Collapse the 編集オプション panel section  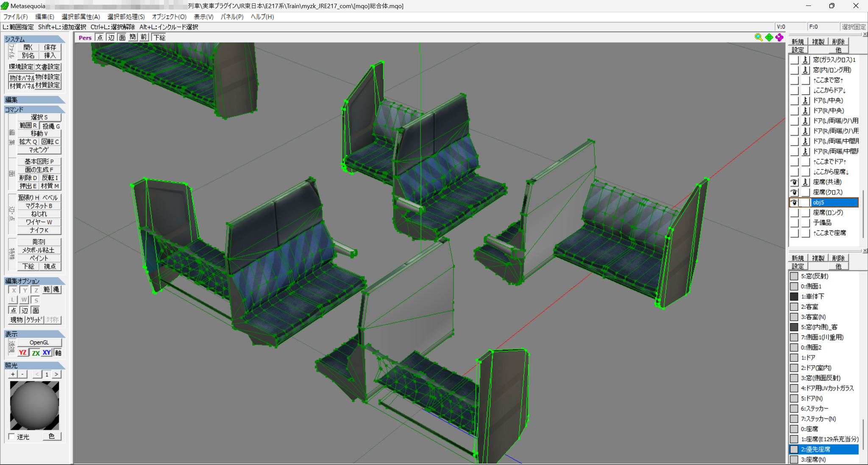[34, 281]
